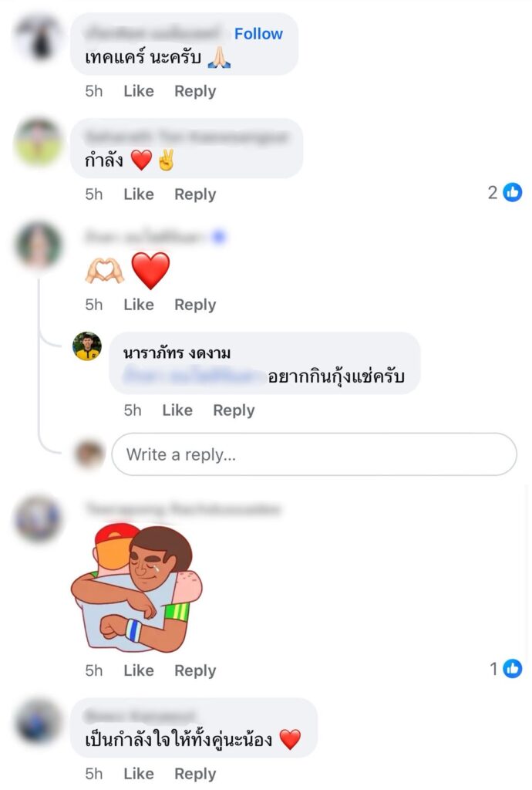Open นาราภัทร งดงาม profile name
532x790 pixels.
pyautogui.click(x=177, y=353)
